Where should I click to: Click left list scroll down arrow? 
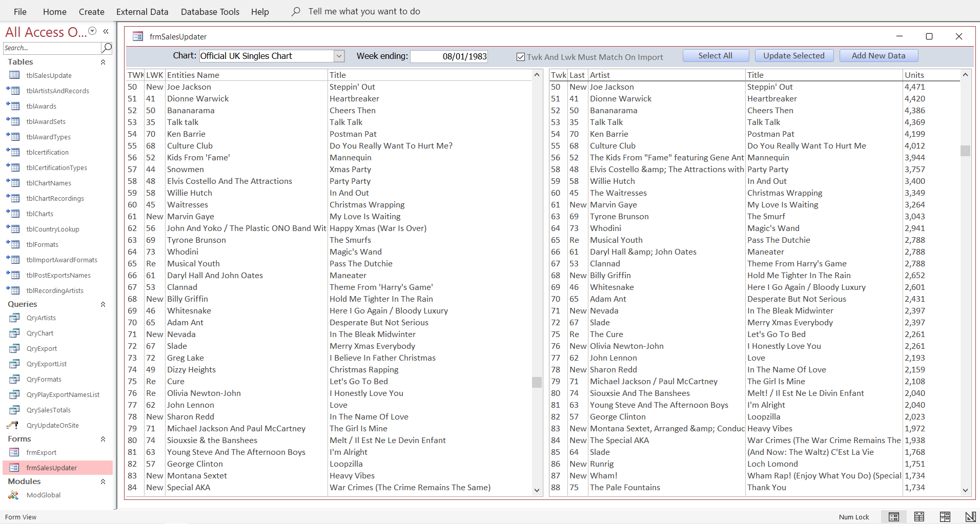pyautogui.click(x=537, y=490)
